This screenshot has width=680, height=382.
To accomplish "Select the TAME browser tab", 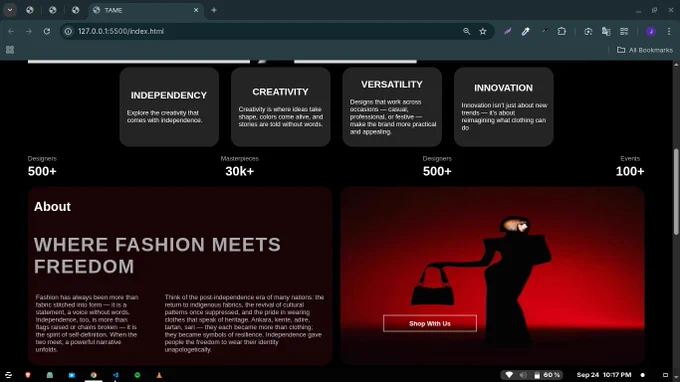I will click(x=145, y=10).
